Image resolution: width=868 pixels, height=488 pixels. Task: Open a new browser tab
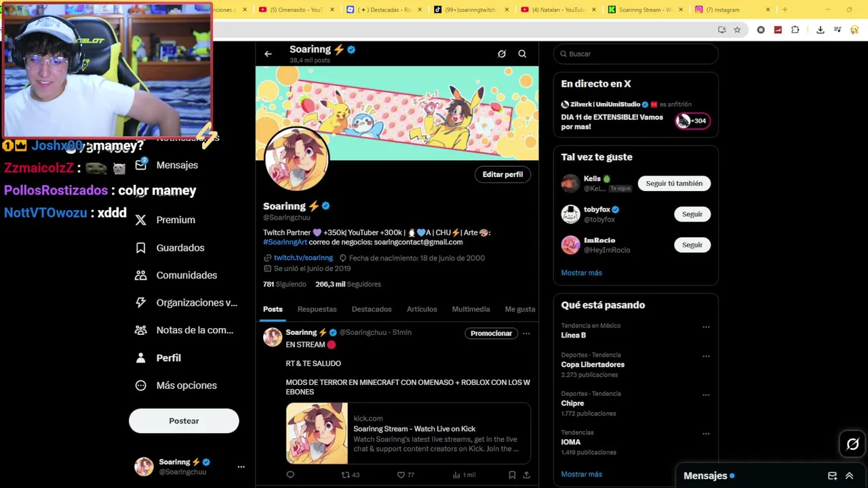coord(785,9)
